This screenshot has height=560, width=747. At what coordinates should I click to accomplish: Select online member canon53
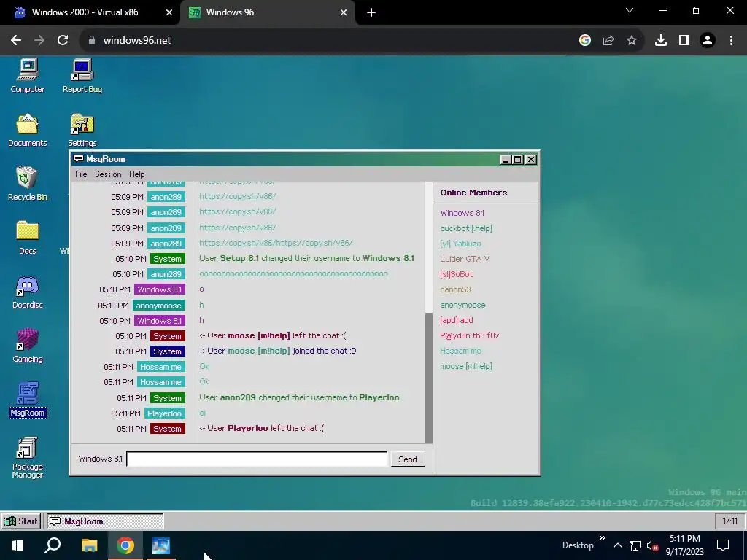455,289
